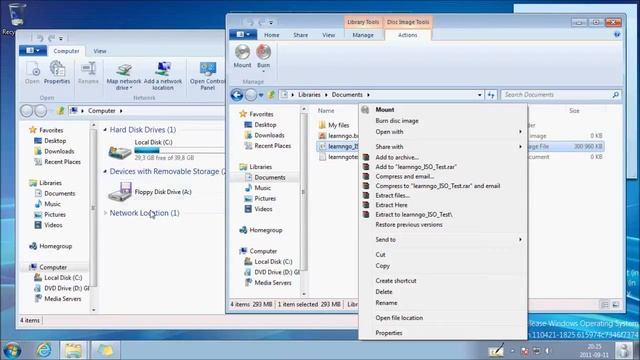640x360 pixels.
Task: Click the pen input taskbar icon
Action: coord(496,350)
